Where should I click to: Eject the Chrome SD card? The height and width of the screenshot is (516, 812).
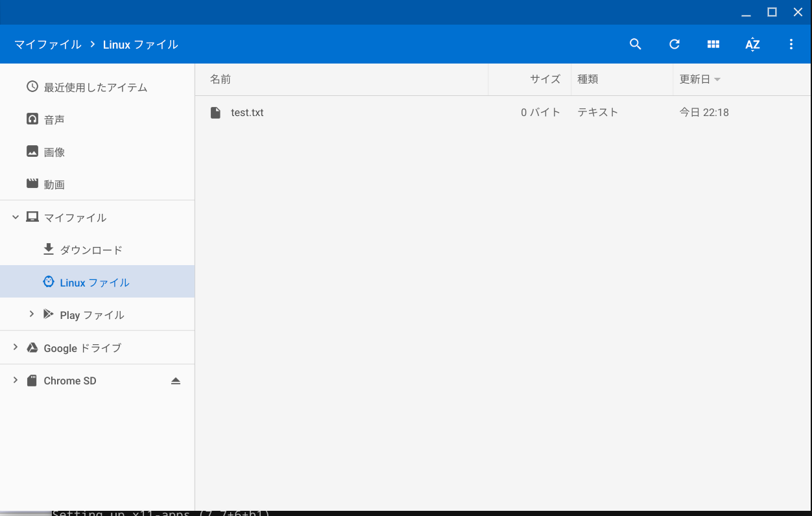tap(176, 381)
